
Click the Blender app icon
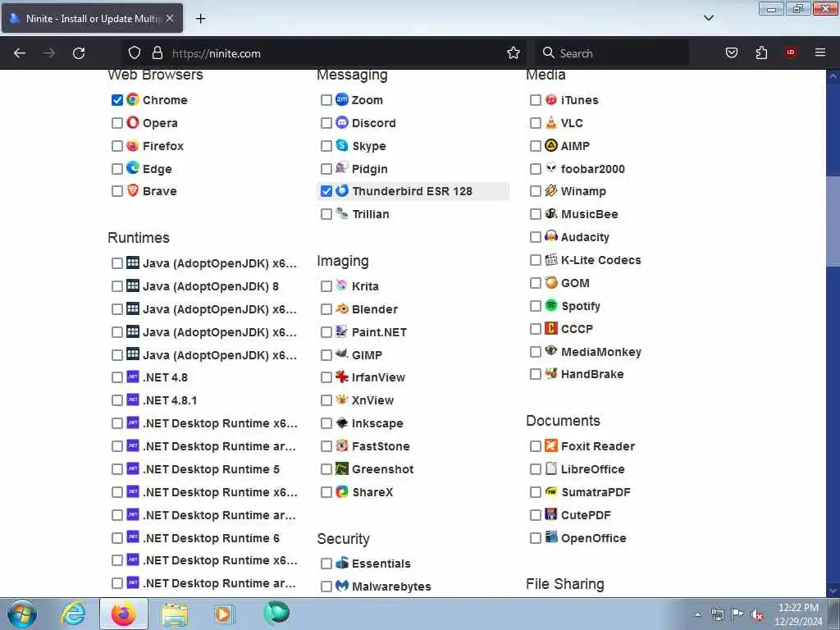coord(342,309)
